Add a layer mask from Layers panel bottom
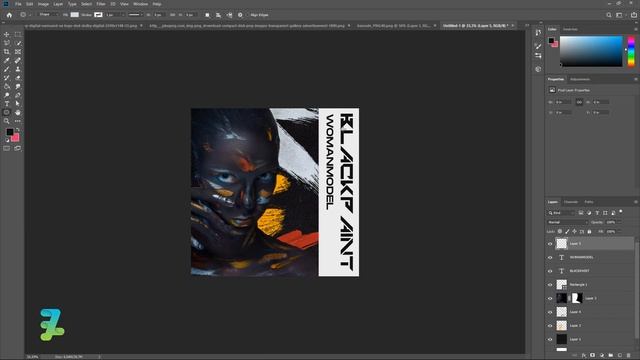The image size is (640, 360). pos(593,356)
